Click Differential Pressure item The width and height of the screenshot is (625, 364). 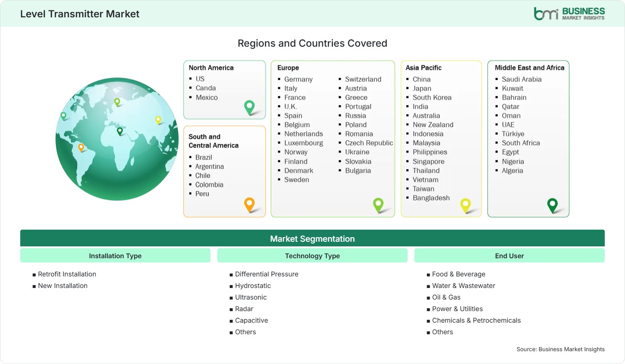coord(267,274)
